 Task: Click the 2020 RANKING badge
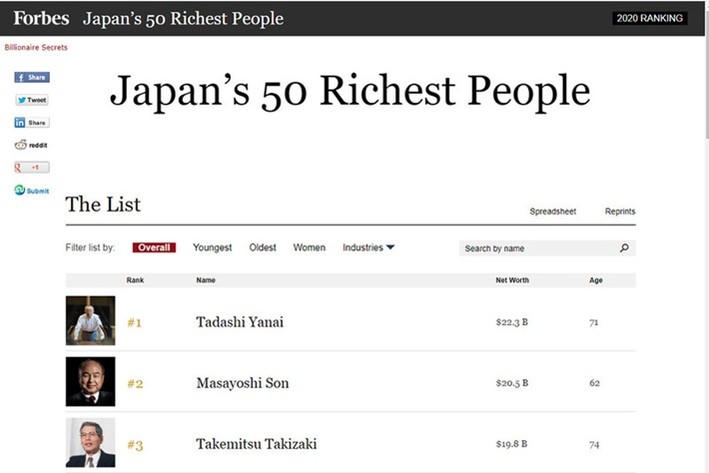(x=650, y=18)
